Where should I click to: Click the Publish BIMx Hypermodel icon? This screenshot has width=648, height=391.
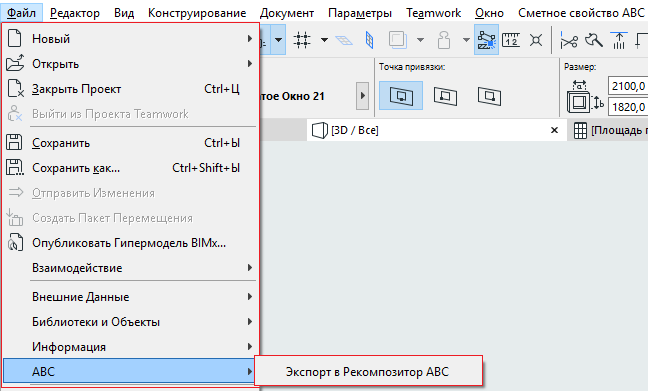pos(15,243)
